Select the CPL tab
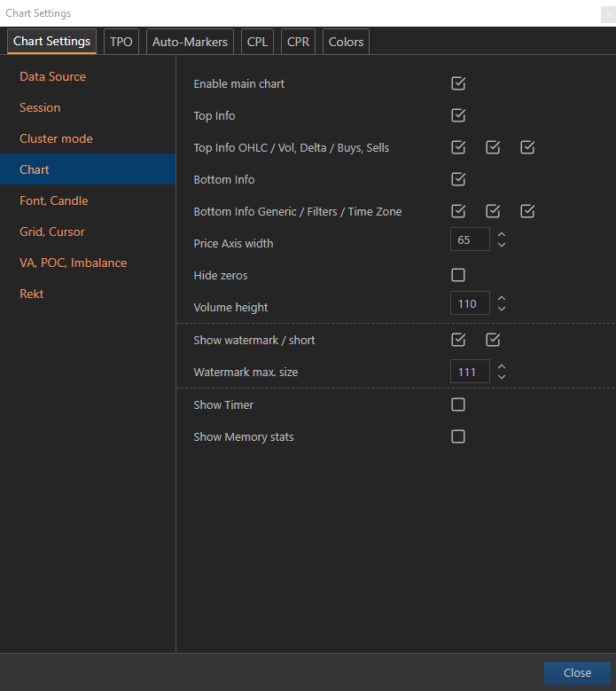 click(x=257, y=42)
